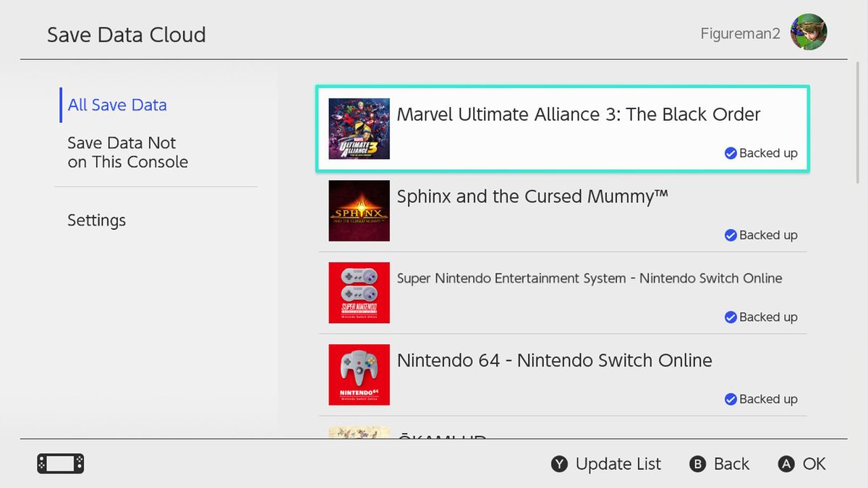
Task: Click the Figureman2 profile avatar
Action: pyautogui.click(x=808, y=33)
